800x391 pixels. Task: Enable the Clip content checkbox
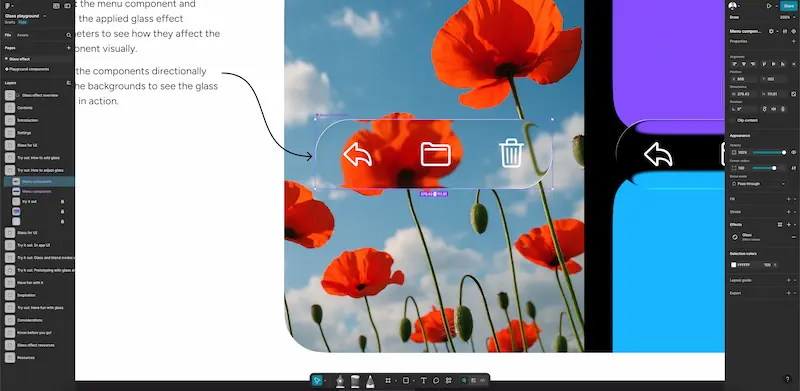pyautogui.click(x=734, y=120)
